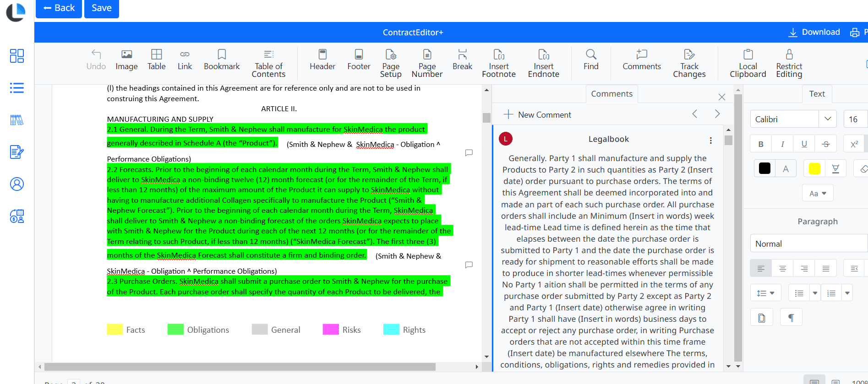This screenshot has width=868, height=384.
Task: Download the contract document
Action: pyautogui.click(x=814, y=32)
